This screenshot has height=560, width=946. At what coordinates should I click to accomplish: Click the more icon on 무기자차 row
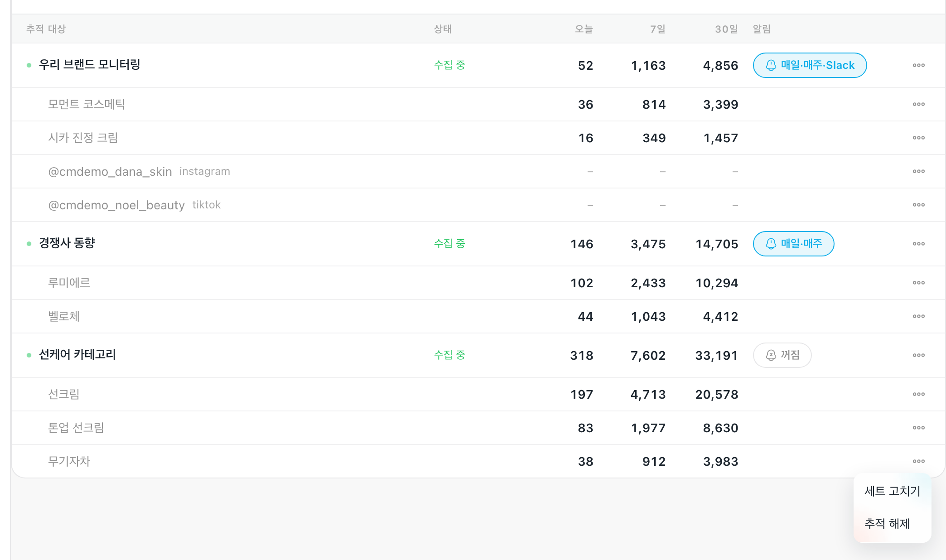pos(918,461)
